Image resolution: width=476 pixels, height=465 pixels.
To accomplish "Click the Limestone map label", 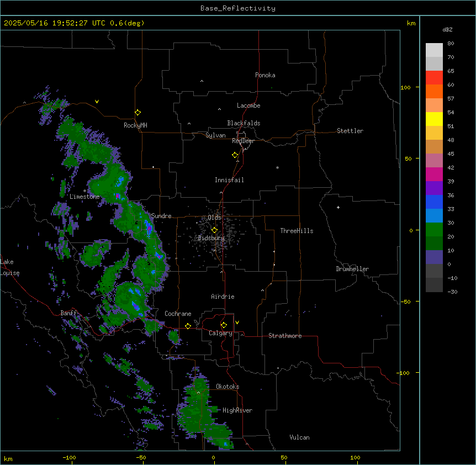I will click(x=84, y=197).
